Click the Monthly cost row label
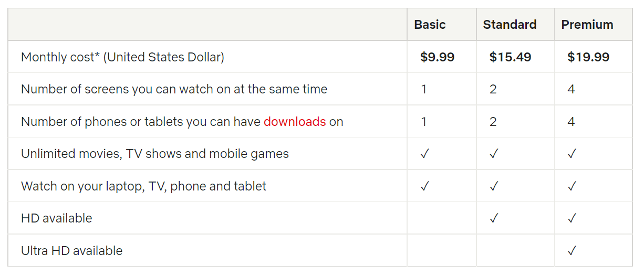This screenshot has height=276, width=644. point(122,57)
